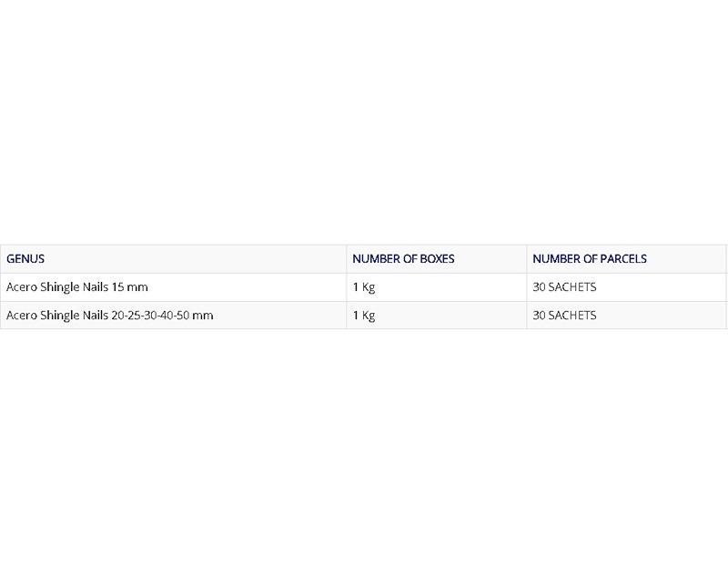
Task: Click 1 Kg in the 15 mm row
Action: tap(363, 287)
